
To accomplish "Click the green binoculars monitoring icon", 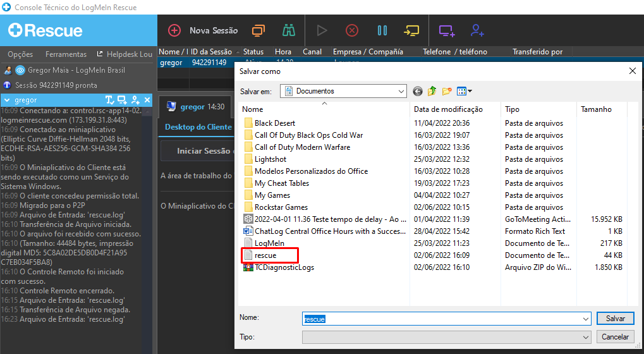I will (x=289, y=30).
